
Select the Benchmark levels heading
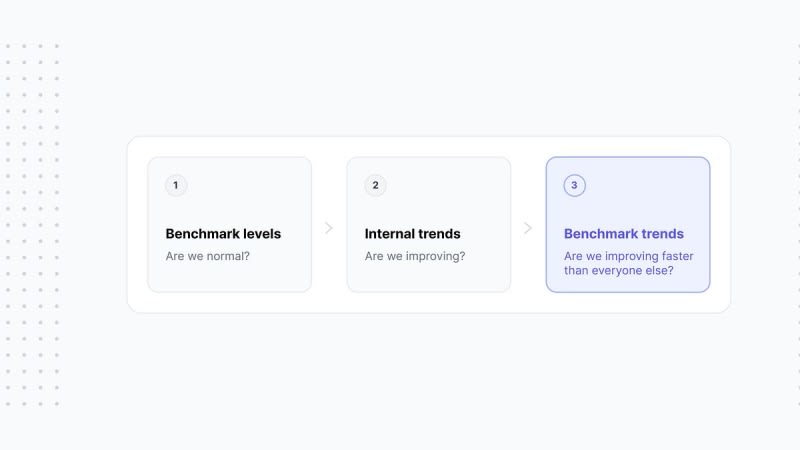point(223,234)
